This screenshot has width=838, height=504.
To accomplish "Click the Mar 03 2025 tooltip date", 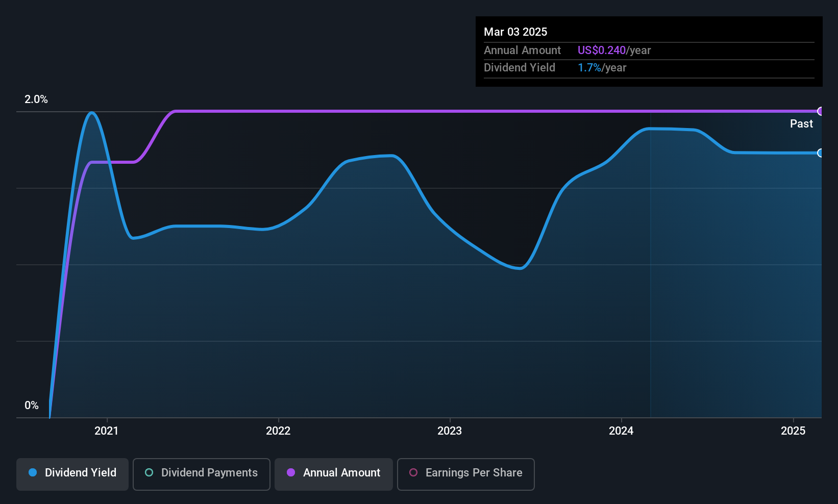I will tap(515, 32).
